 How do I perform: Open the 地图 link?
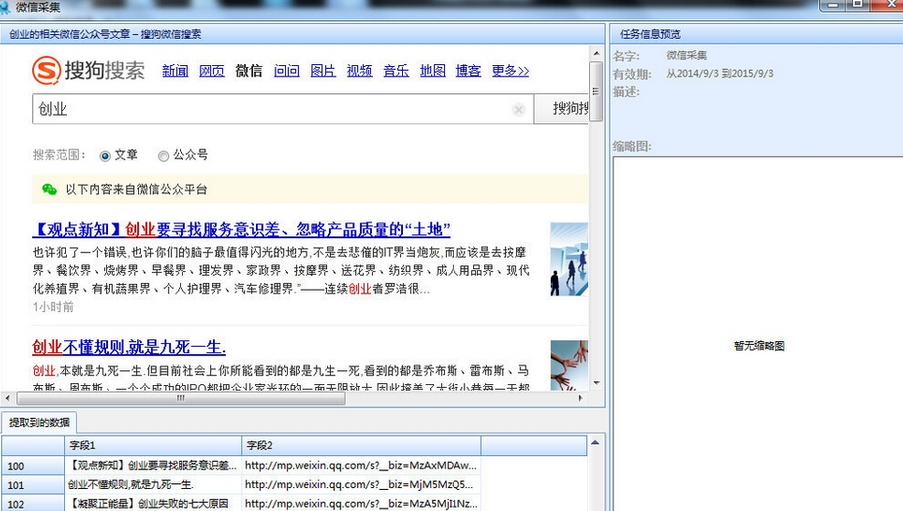click(x=432, y=71)
